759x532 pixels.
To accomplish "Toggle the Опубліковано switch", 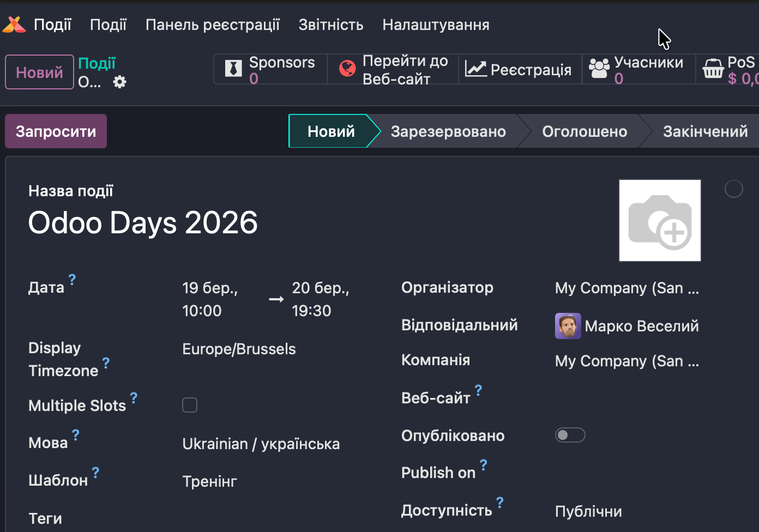I will [x=570, y=435].
